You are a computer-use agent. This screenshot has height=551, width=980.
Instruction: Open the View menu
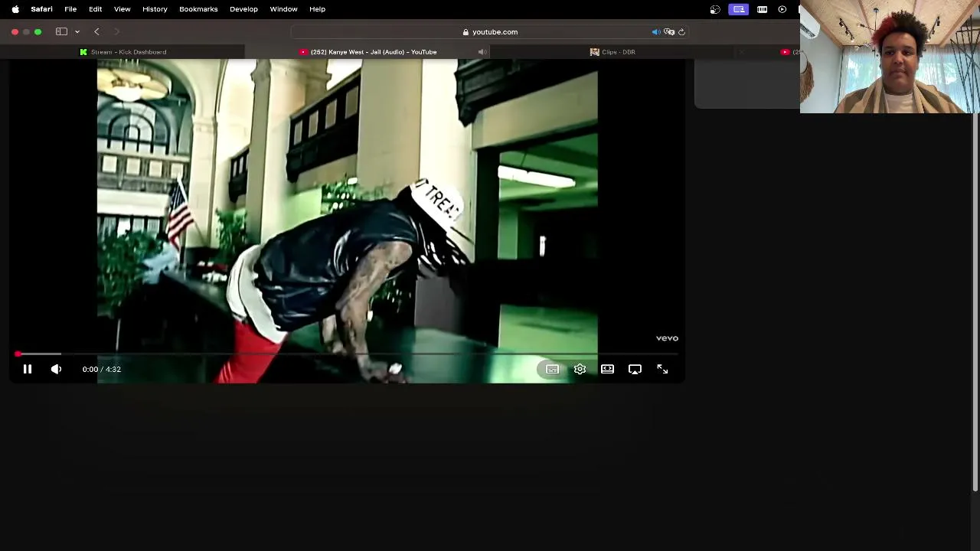(122, 9)
